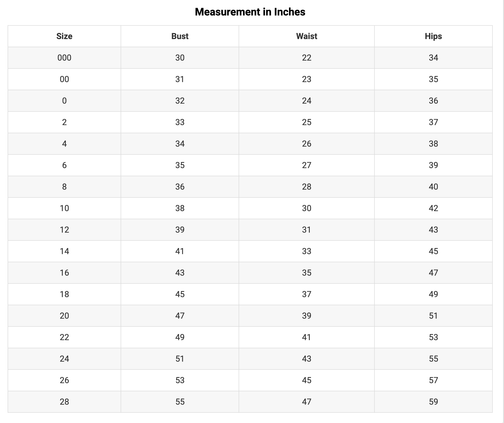The width and height of the screenshot is (504, 423).
Task: Select the size 000 cell
Action: point(64,58)
